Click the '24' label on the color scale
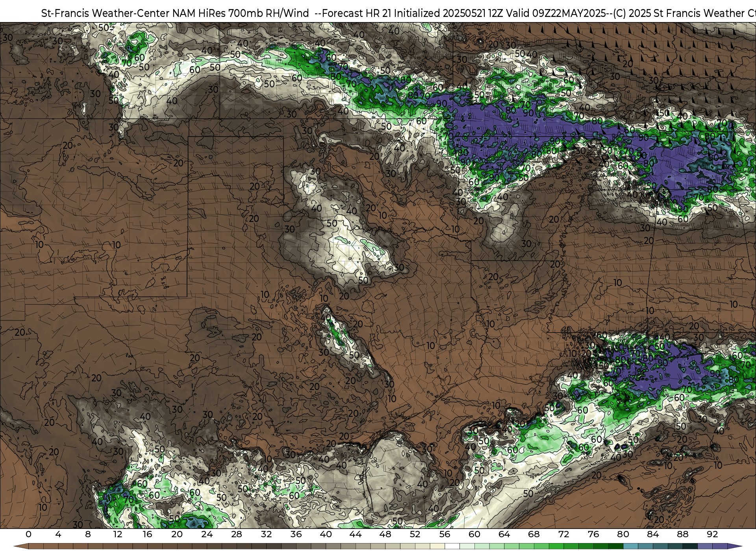756x551 pixels. [207, 534]
